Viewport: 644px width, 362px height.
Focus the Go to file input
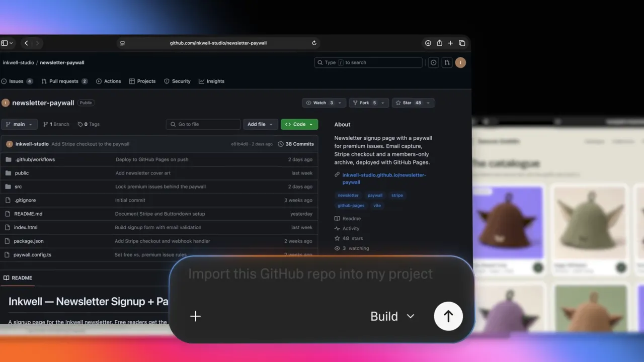click(203, 124)
